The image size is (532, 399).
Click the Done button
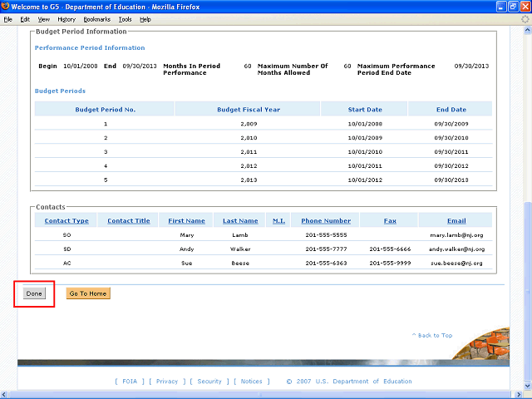[x=34, y=293]
